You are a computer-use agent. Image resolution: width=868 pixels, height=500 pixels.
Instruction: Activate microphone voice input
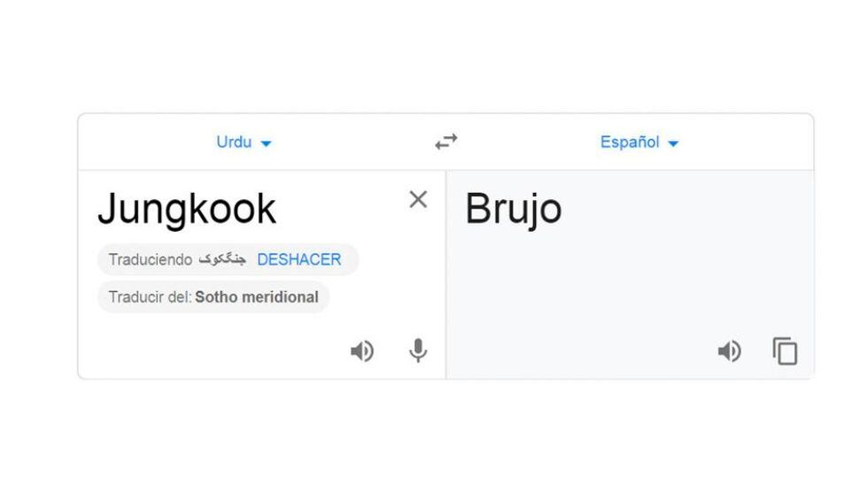[x=418, y=351]
